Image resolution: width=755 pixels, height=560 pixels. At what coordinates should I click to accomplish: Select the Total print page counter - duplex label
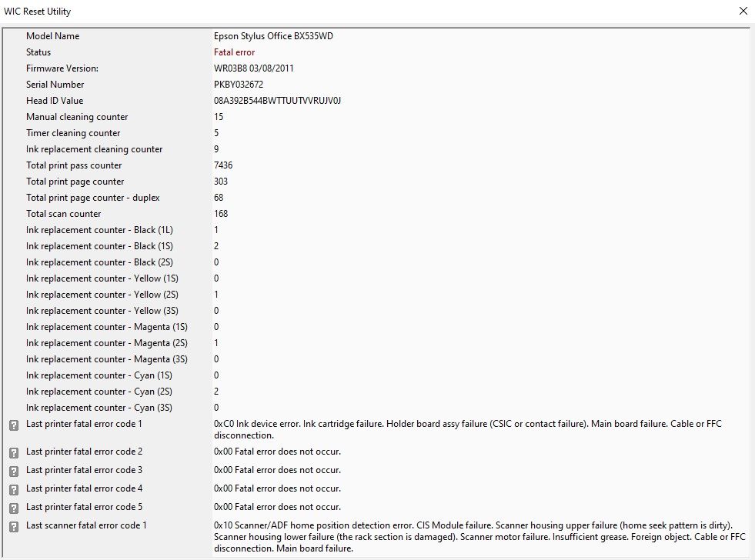click(x=92, y=198)
